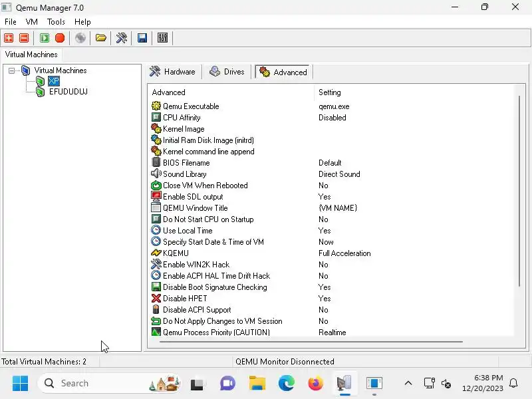532x399 pixels.
Task: Click the Qemu Process Priority graph icon
Action: coord(156,332)
